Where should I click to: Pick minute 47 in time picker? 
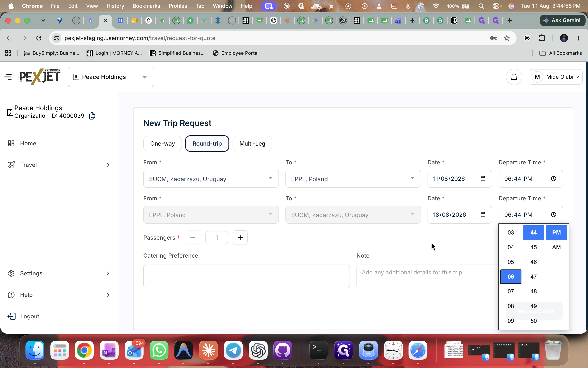[533, 277]
